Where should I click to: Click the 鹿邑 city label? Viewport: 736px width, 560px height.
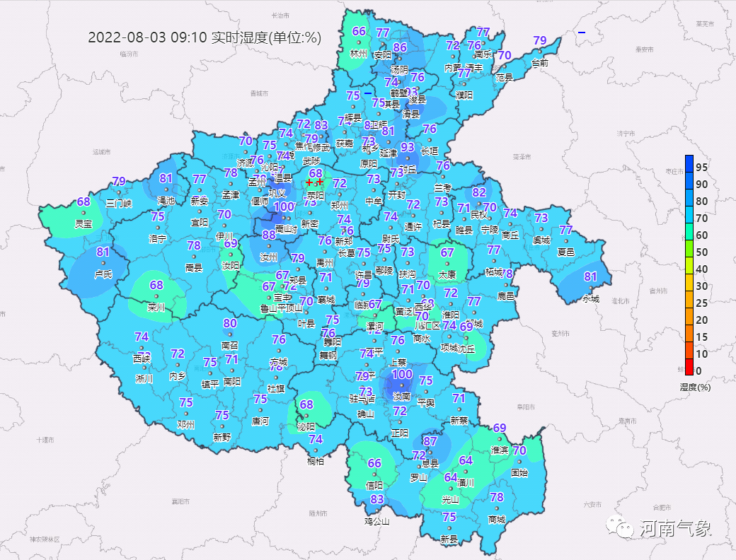click(506, 296)
